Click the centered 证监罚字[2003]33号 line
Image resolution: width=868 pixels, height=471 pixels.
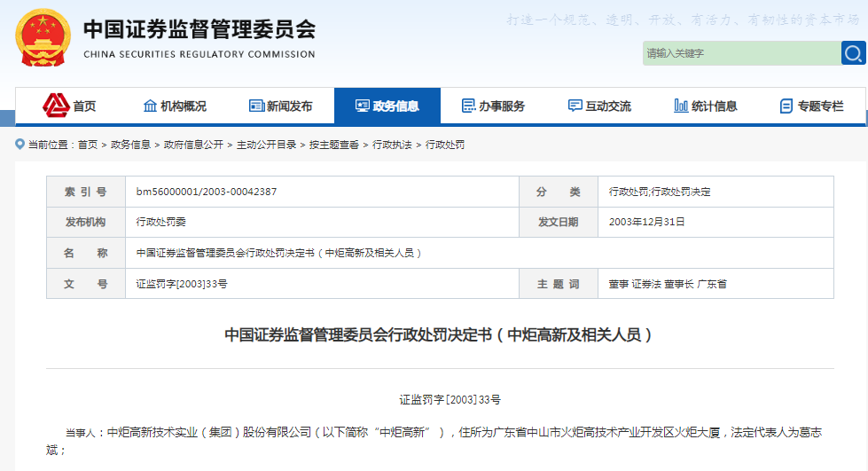[450, 399]
